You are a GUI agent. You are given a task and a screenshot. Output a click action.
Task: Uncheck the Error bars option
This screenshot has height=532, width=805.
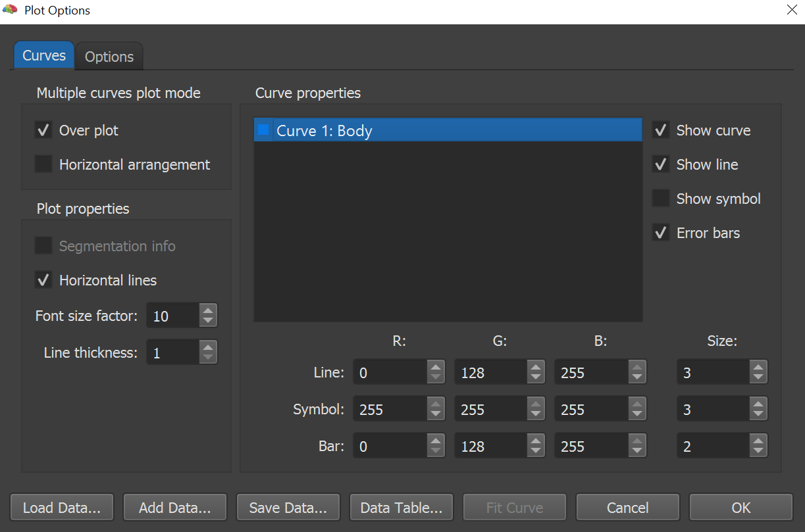tap(661, 233)
